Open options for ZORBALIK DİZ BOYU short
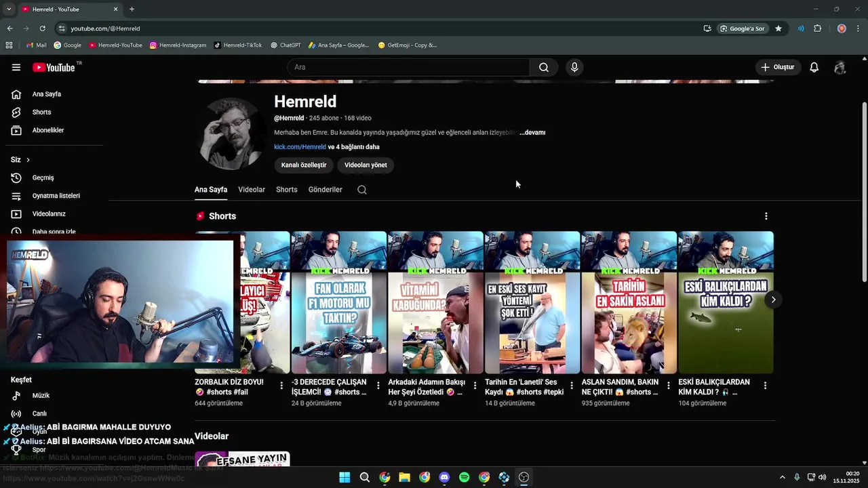 281,385
